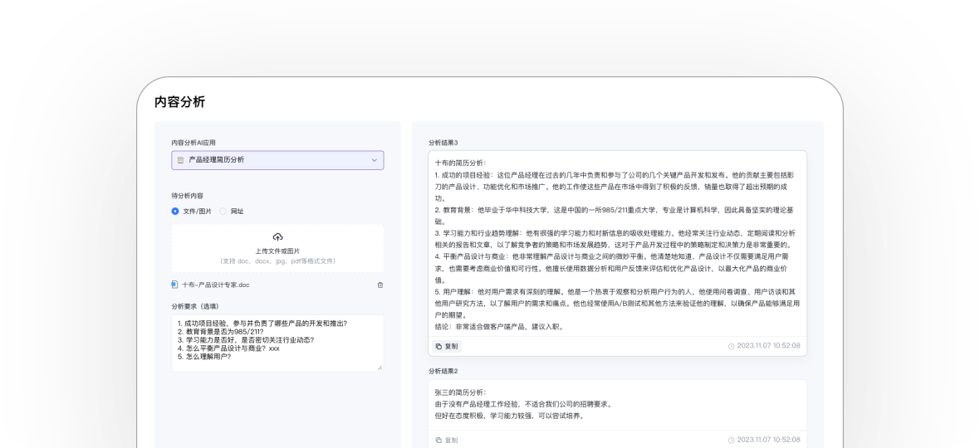This screenshot has height=448, width=980.
Task: Click the clock icon on 分析结果2 timestamp
Action: (731, 440)
